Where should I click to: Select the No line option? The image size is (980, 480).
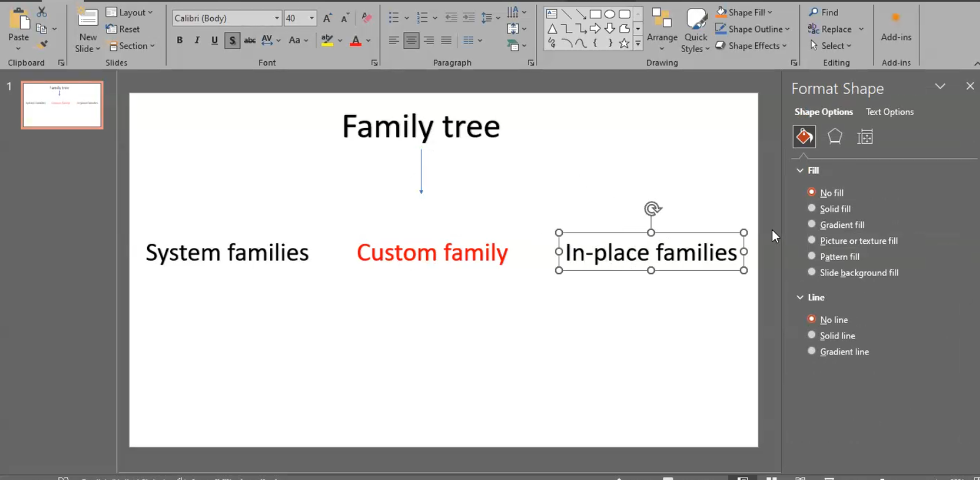pyautogui.click(x=827, y=320)
